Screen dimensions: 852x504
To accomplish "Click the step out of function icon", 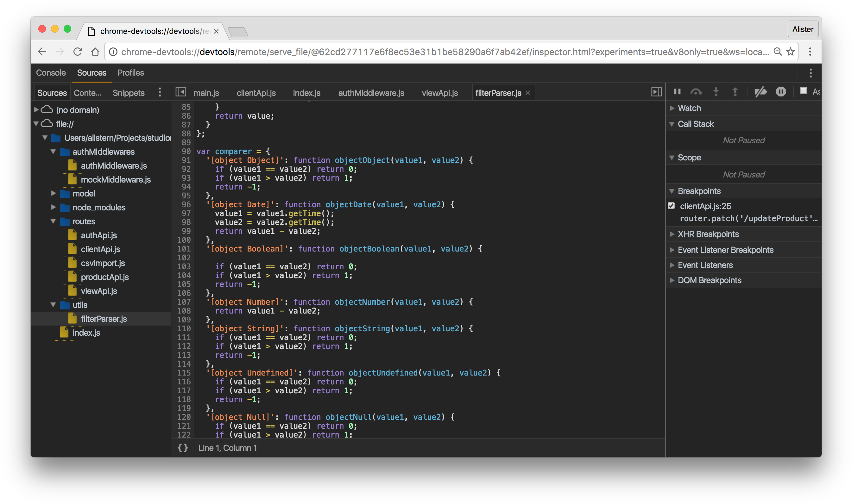I will [735, 92].
